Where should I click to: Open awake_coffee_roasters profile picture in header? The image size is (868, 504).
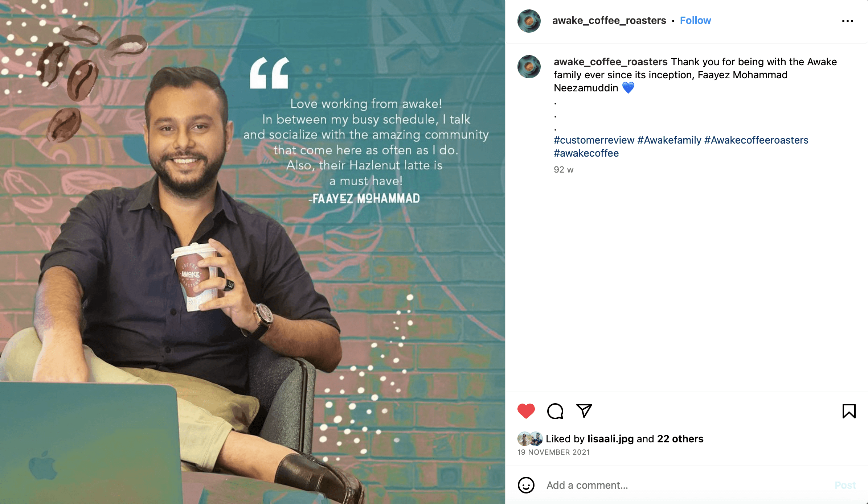(529, 21)
